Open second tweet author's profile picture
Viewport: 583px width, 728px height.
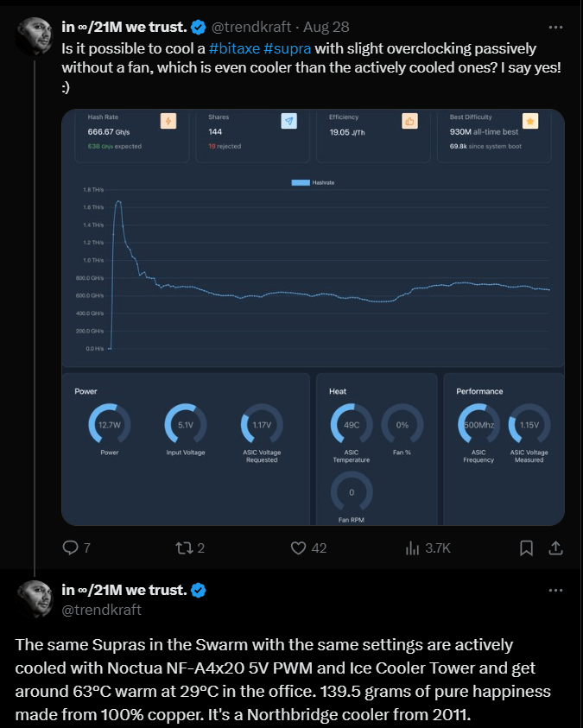[35, 599]
